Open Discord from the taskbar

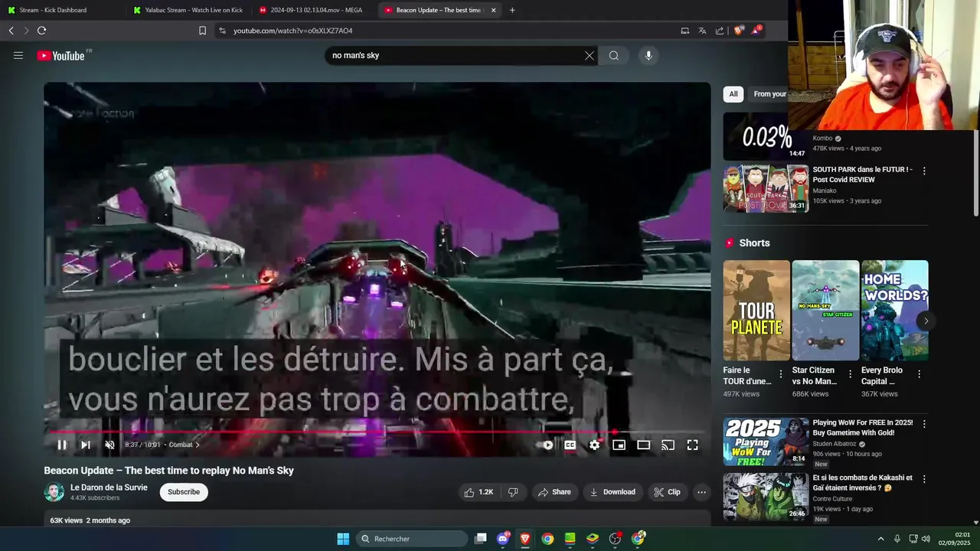[503, 539]
